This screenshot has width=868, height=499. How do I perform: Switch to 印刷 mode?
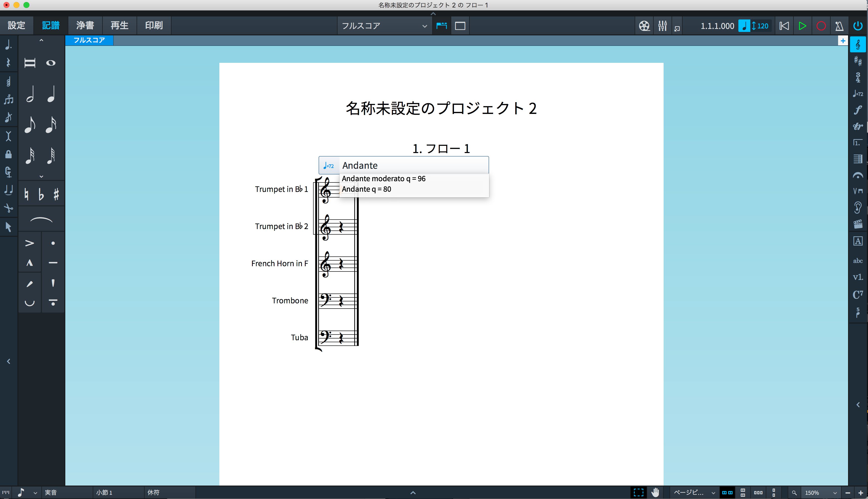pos(154,25)
